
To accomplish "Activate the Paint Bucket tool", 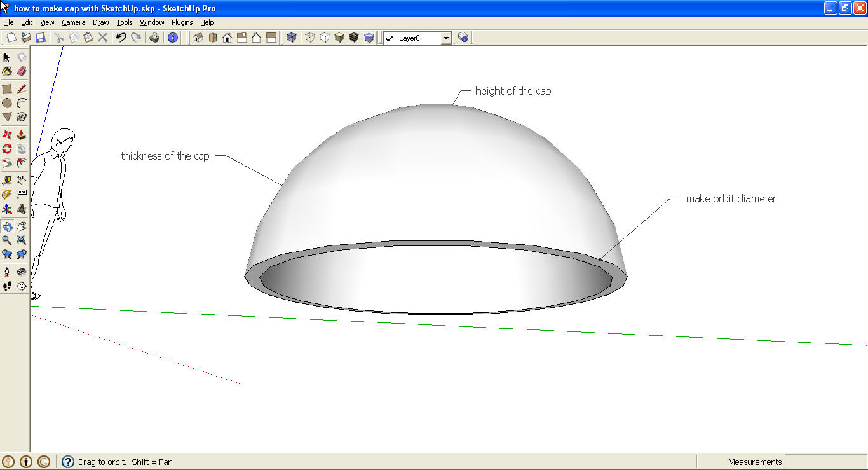I will [x=7, y=71].
